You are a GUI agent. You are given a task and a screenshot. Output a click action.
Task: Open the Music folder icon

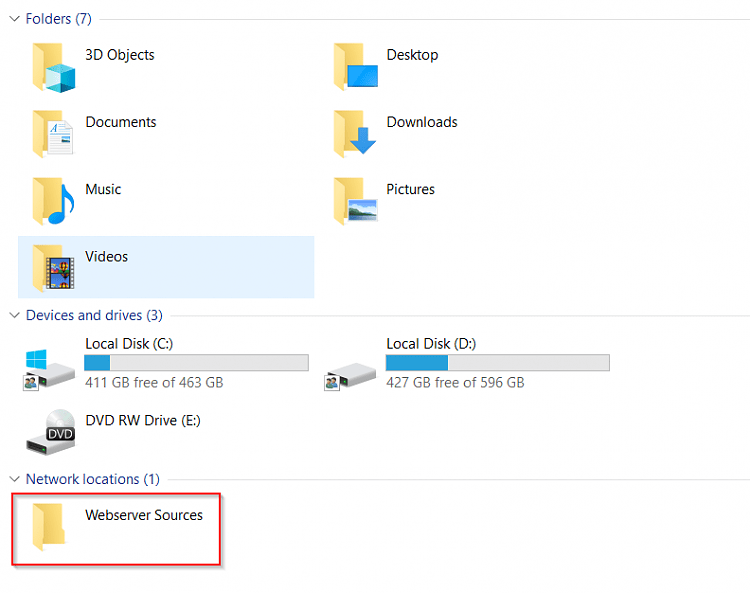[x=53, y=201]
